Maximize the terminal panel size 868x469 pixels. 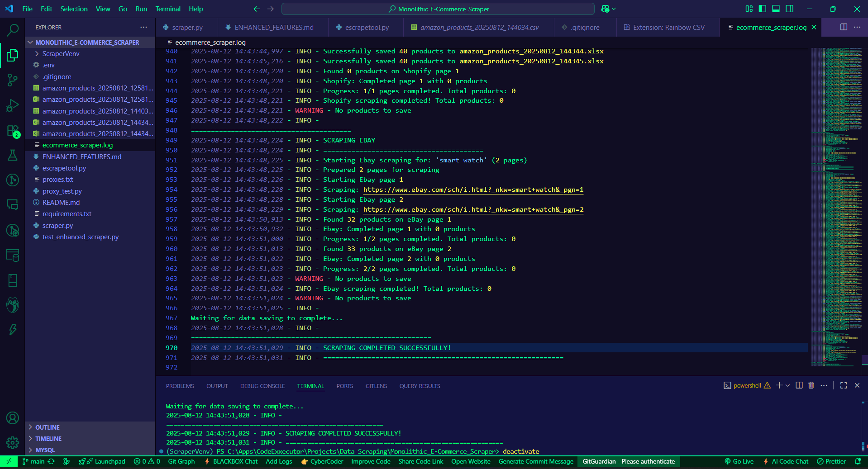click(844, 385)
